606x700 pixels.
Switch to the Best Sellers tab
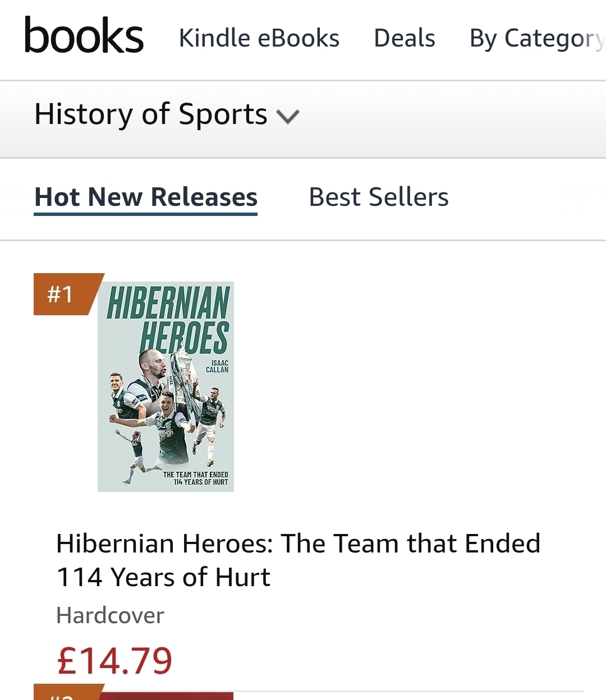point(379,197)
